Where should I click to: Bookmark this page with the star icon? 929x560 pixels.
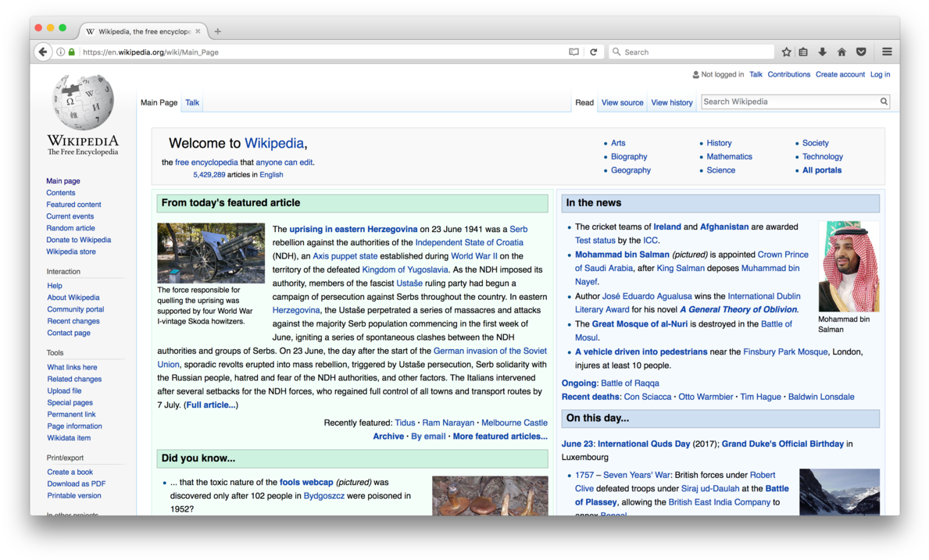point(786,52)
